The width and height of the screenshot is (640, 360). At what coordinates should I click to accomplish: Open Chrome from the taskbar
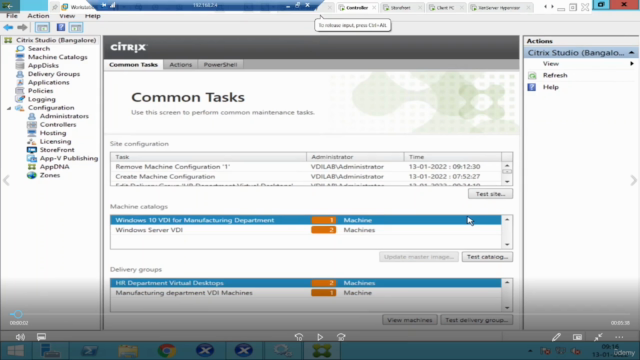167,351
